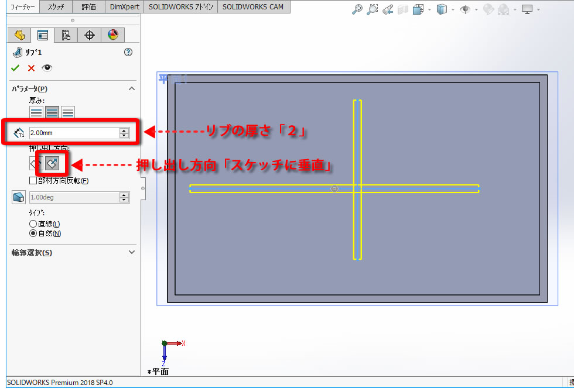Viewport: 574px width, 392px height.
Task: Open the FeatureManager design tree tab
Action: pos(19,35)
